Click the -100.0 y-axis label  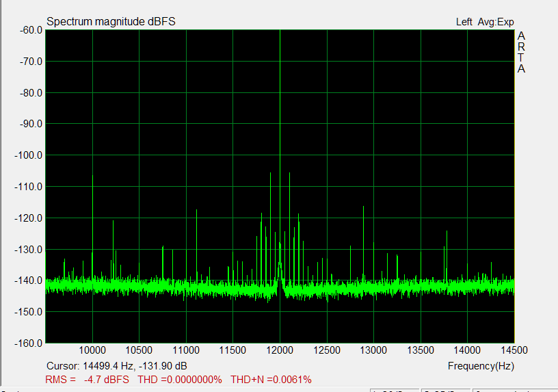(x=29, y=155)
